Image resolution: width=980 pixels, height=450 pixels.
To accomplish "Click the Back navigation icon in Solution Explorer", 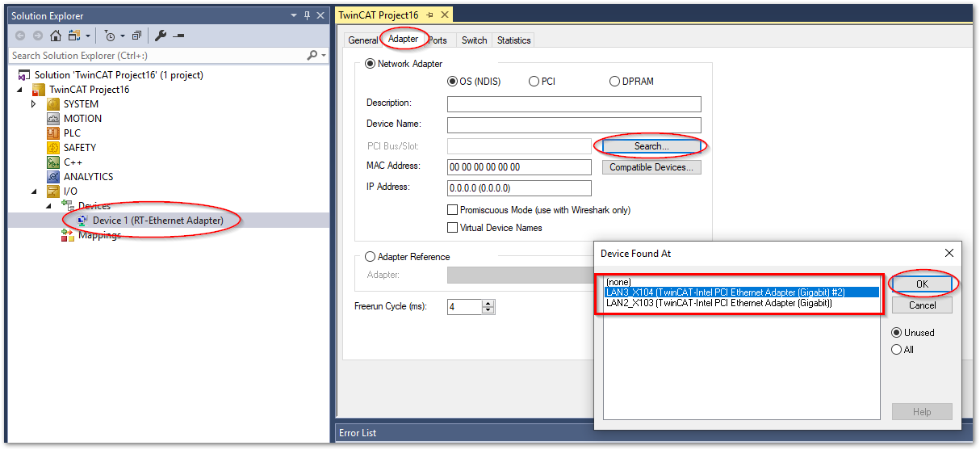I will (19, 36).
